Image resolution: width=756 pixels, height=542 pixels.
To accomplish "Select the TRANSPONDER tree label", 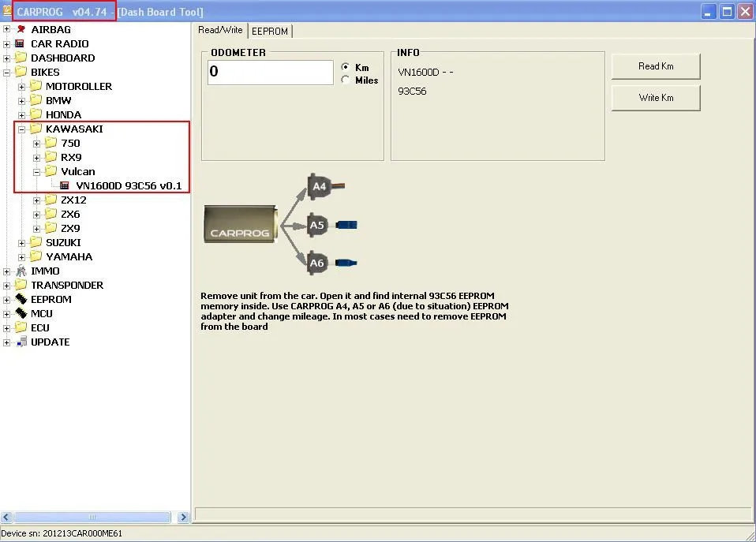I will (x=67, y=285).
